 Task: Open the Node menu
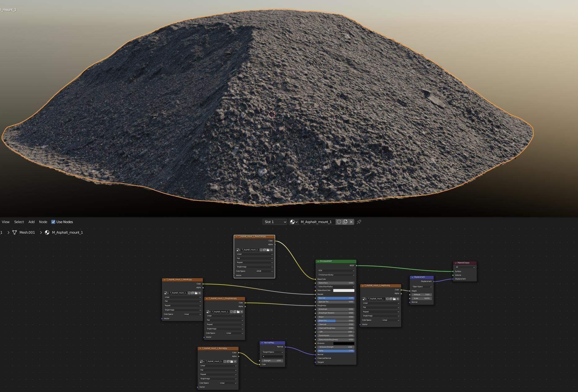click(x=43, y=222)
